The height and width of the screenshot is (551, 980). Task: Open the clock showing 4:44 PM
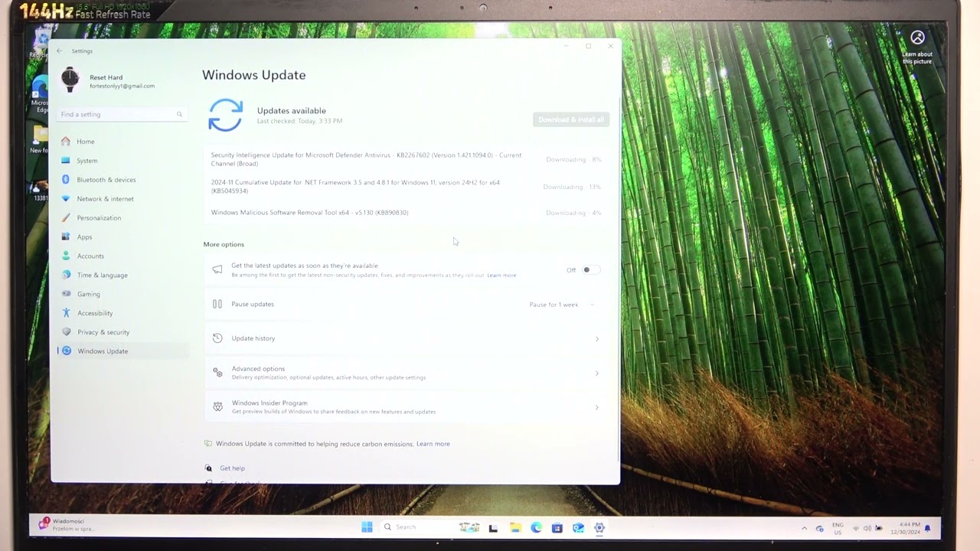point(905,528)
